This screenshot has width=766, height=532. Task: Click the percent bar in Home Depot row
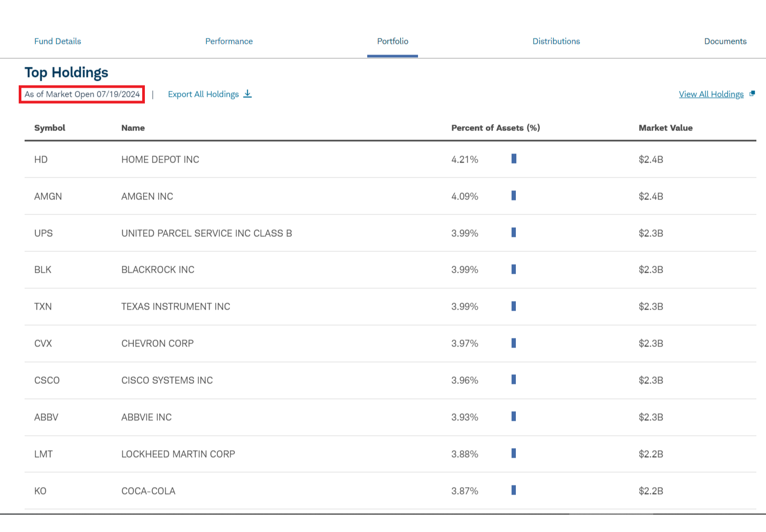pos(514,158)
